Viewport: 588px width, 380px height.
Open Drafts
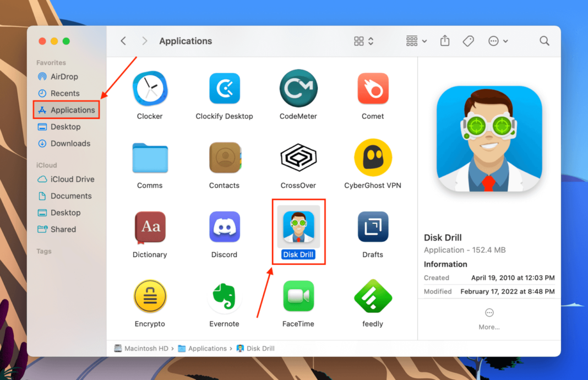coord(373,226)
